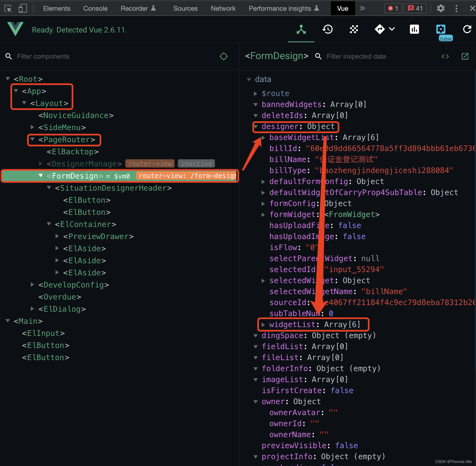Click the inspect DOM angle brackets icon
This screenshot has height=466, width=476.
click(445, 56)
